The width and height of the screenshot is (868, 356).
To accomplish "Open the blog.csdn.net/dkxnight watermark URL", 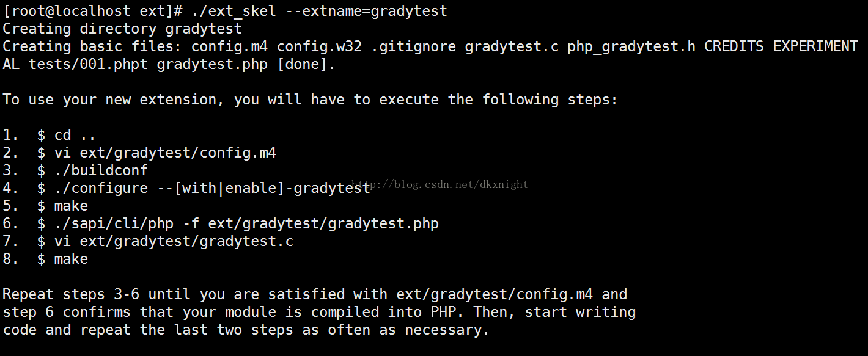I will pyautogui.click(x=440, y=184).
